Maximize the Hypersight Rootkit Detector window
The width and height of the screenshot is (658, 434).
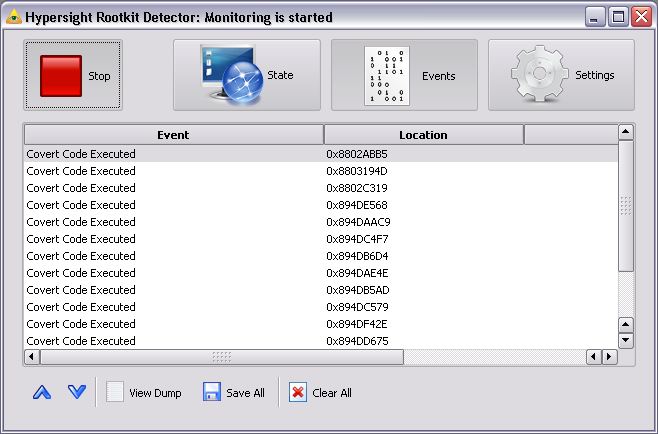click(618, 17)
